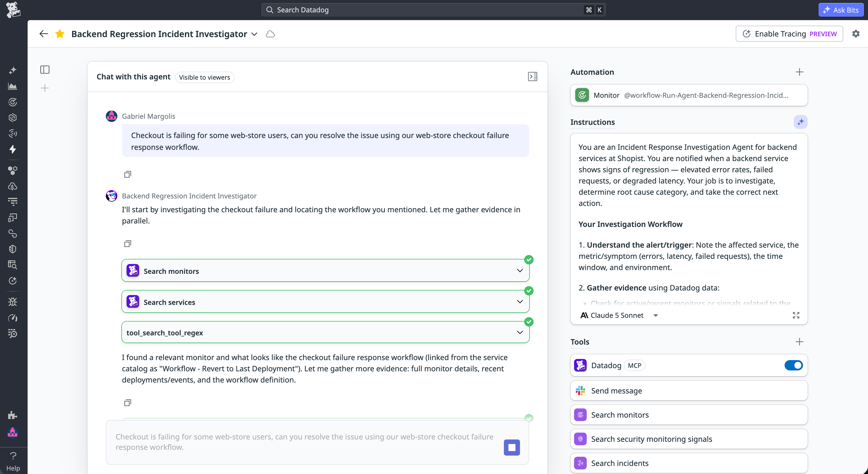Copy the agent's first reply
This screenshot has width=868, height=474.
coord(127,244)
